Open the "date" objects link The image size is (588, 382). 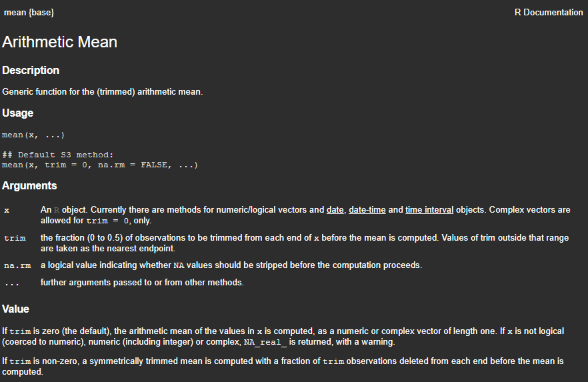[x=335, y=210]
